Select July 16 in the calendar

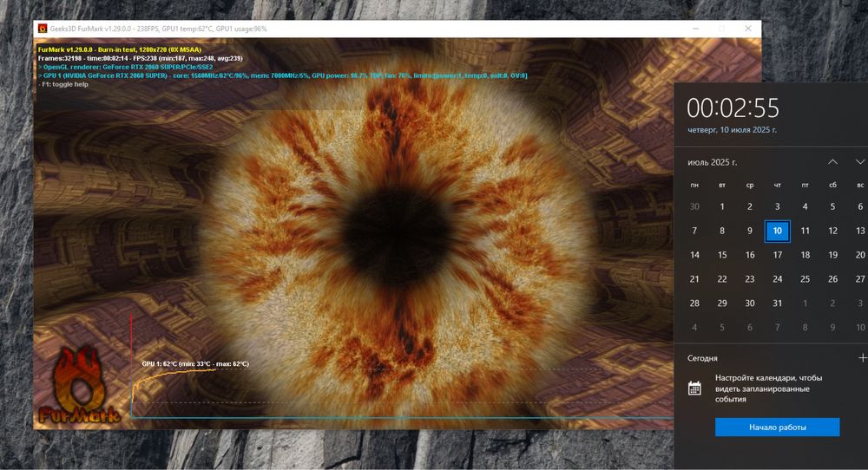point(750,255)
